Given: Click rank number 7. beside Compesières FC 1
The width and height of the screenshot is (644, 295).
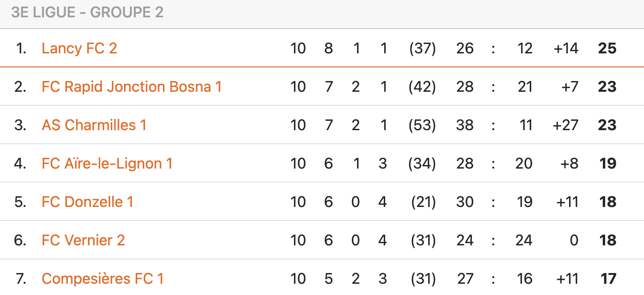Looking at the screenshot, I should click(x=21, y=279).
